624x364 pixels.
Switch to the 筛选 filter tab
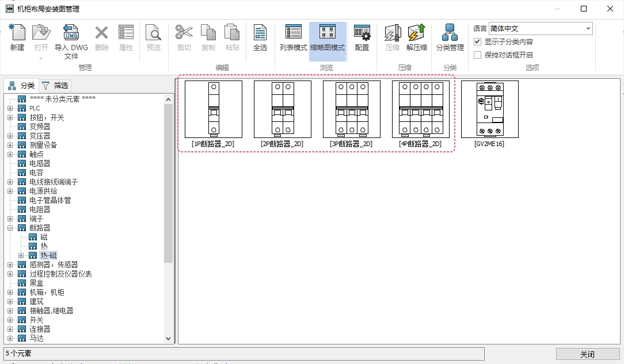point(55,86)
